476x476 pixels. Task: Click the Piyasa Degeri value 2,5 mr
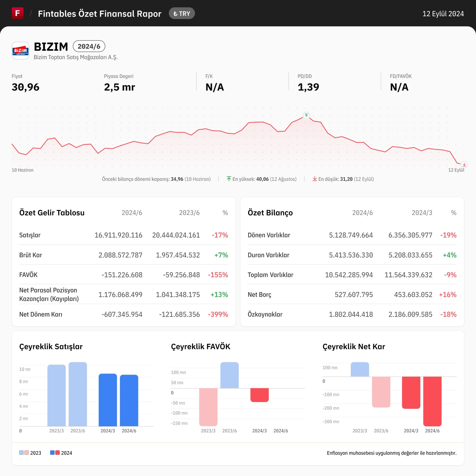[x=120, y=87]
